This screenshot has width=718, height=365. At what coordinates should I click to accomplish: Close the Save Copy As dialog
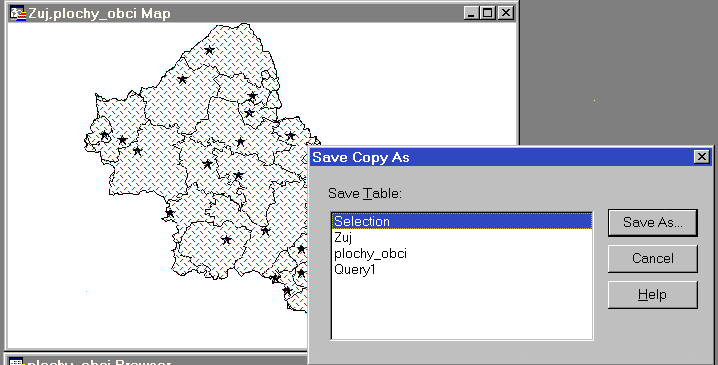[702, 157]
